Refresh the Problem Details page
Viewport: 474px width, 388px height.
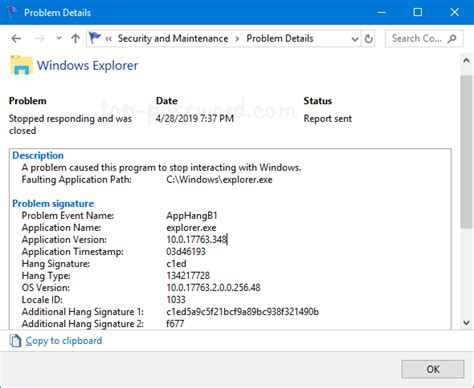click(368, 39)
